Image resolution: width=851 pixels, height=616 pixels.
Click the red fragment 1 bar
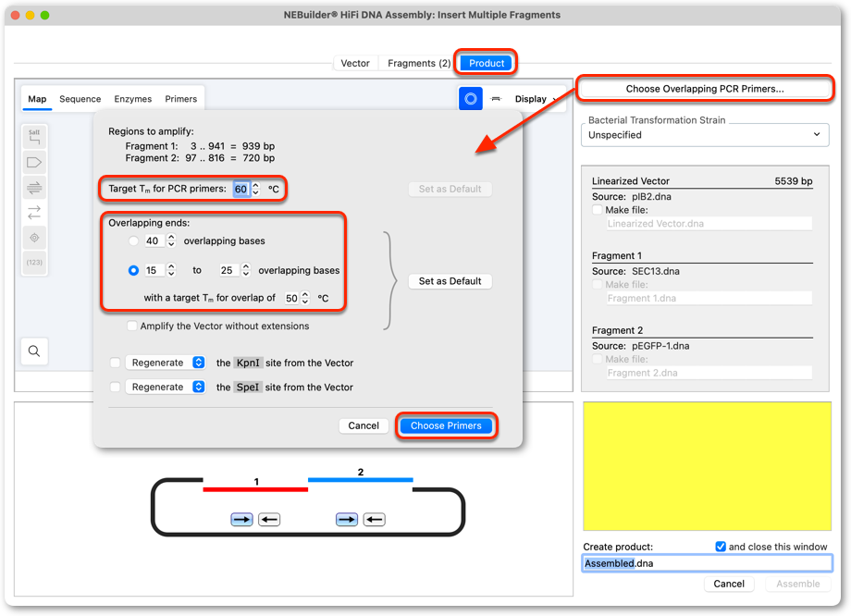click(255, 489)
